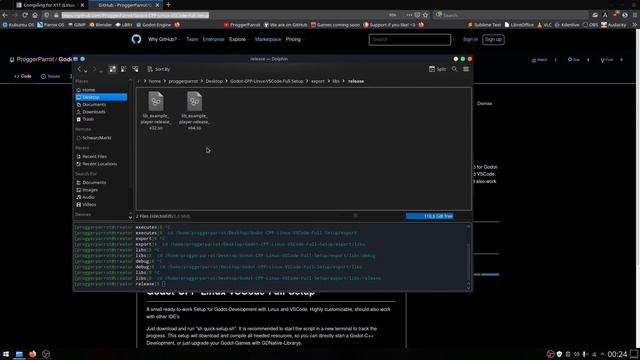This screenshot has width=640, height=360.
Task: Click the third pinned taskbar app icon
Action: (46, 354)
